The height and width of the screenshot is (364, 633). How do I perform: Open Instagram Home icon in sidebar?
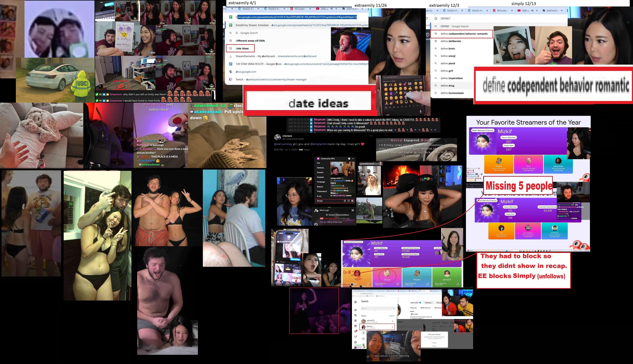click(x=355, y=310)
